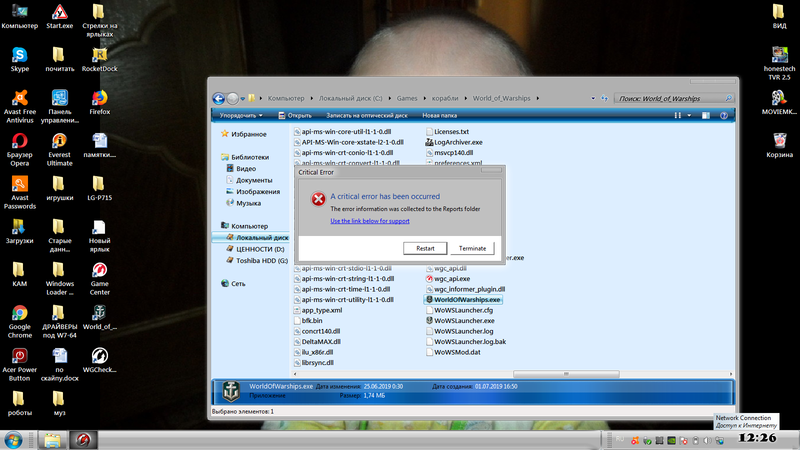The height and width of the screenshot is (450, 800).
Task: Select Сеть in navigation pane
Action: pyautogui.click(x=233, y=284)
